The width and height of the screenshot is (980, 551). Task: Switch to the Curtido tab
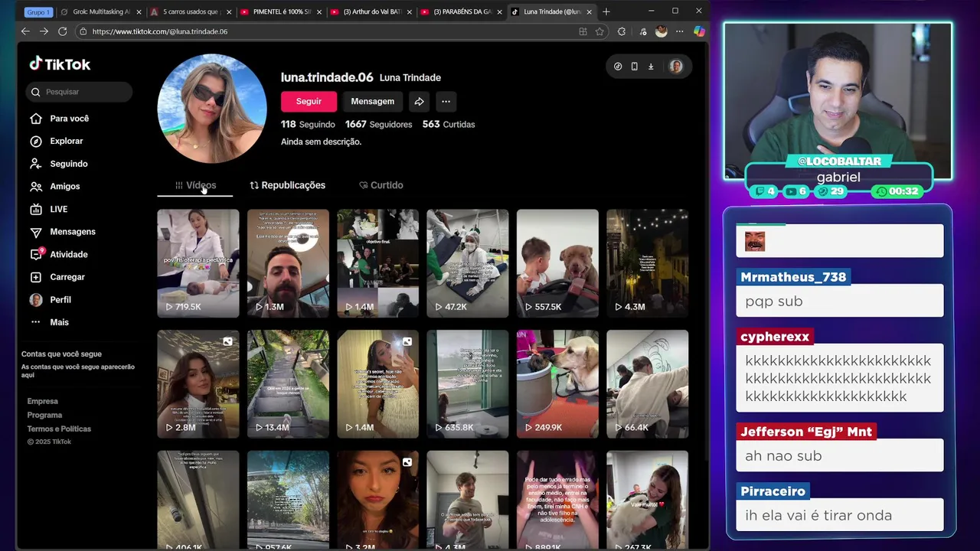pyautogui.click(x=381, y=185)
